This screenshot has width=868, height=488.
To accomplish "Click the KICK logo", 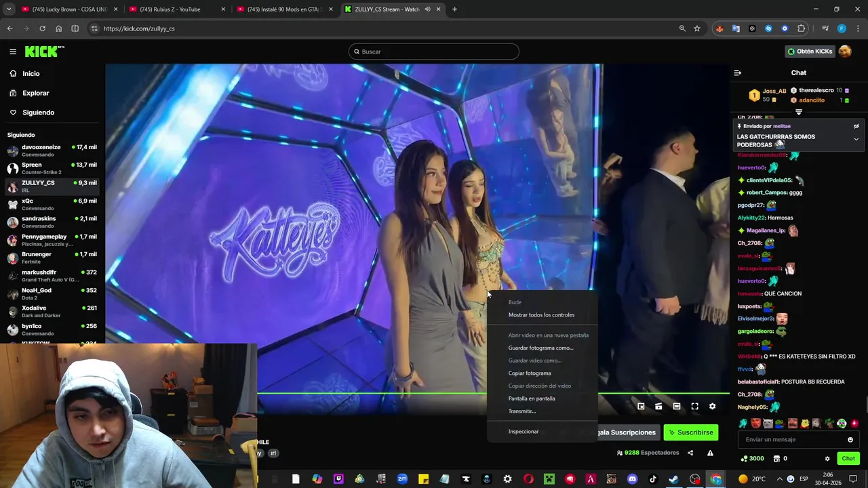I will click(44, 52).
